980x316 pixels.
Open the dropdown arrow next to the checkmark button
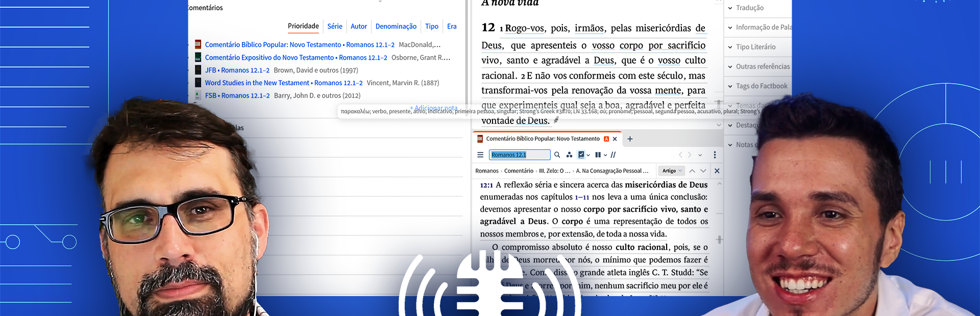(589, 155)
